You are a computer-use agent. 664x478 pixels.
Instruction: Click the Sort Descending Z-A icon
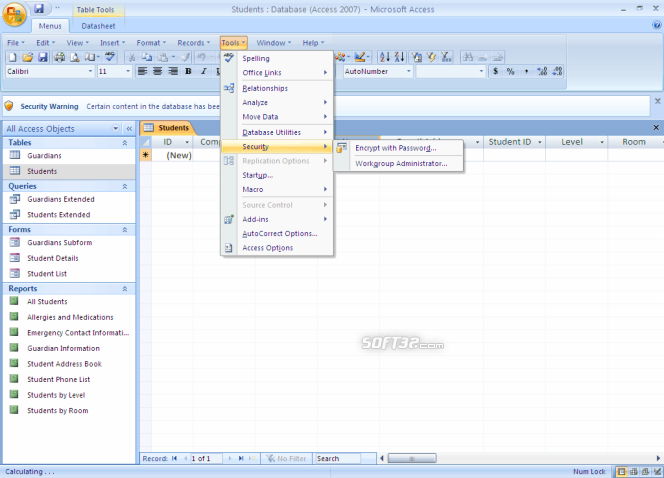click(x=399, y=57)
